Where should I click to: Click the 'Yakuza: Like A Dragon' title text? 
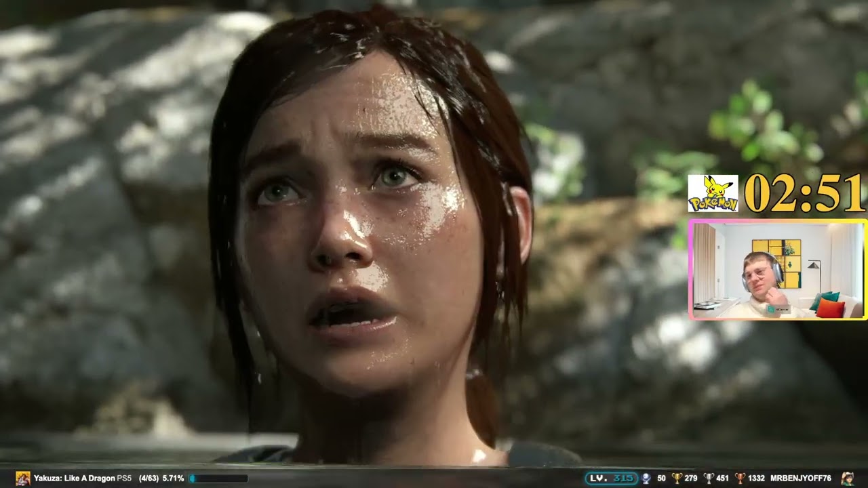(x=74, y=479)
